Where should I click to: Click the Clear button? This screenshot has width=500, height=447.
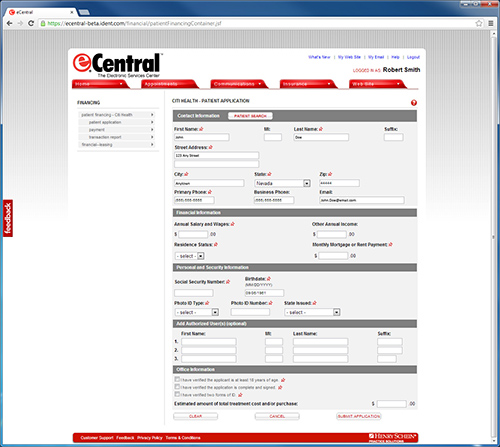click(x=195, y=416)
